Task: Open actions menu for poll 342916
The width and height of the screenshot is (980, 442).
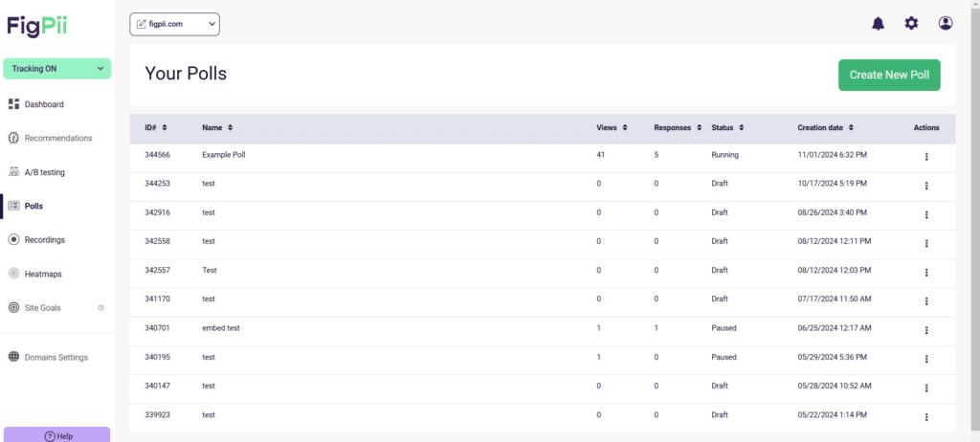Action: tap(926, 214)
